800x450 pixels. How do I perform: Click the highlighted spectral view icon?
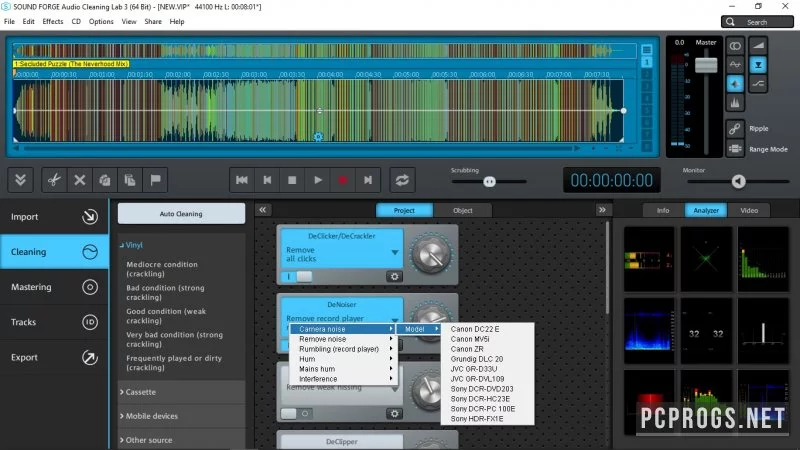tap(735, 84)
